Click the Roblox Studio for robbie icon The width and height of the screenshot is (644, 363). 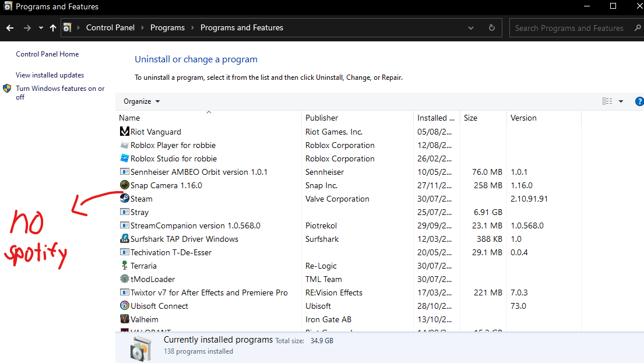[x=125, y=158]
